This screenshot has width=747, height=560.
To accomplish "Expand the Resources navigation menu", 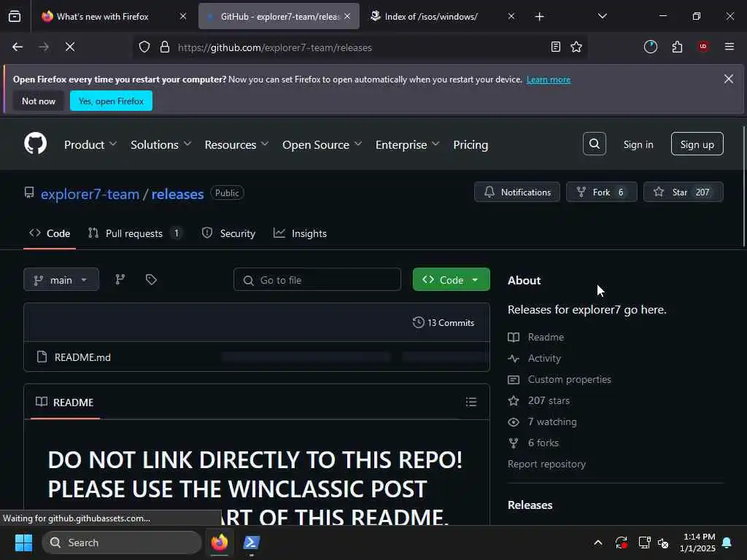I will [x=236, y=144].
